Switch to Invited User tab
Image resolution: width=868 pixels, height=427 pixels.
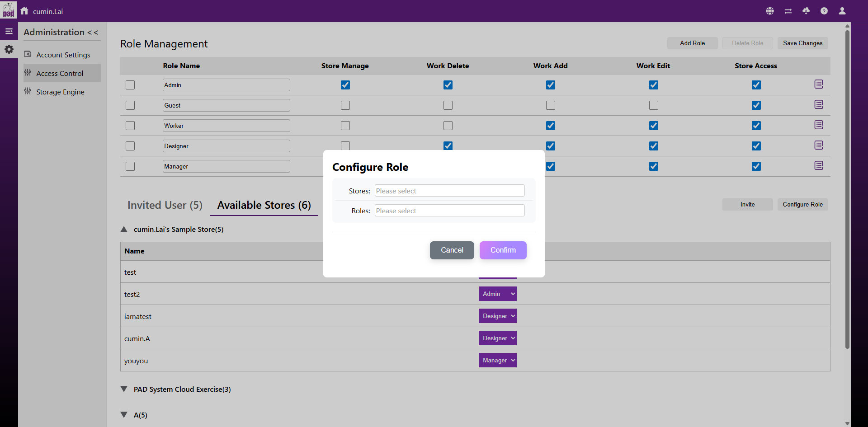click(165, 205)
